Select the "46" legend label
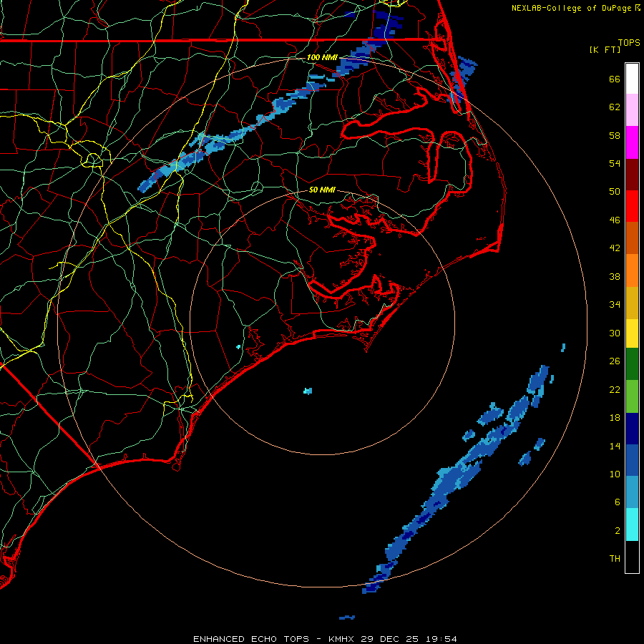This screenshot has height=644, width=644. [x=615, y=220]
